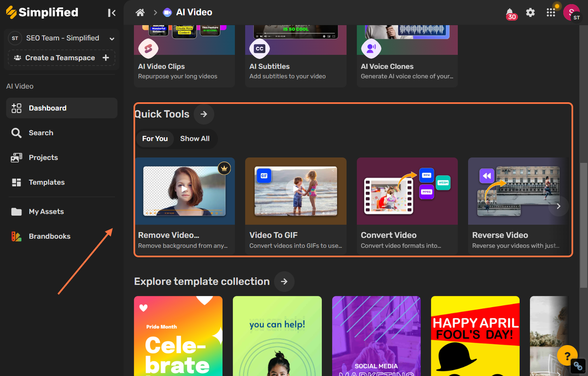Viewport: 588px width, 376px height.
Task: Open settings gear icon
Action: coord(530,12)
